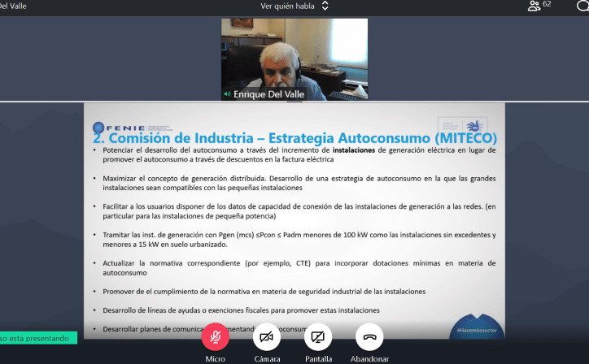This screenshot has height=364, width=589.
Task: Click the bullet starting 'Potenciar el desarrollo'
Action: tap(299, 154)
